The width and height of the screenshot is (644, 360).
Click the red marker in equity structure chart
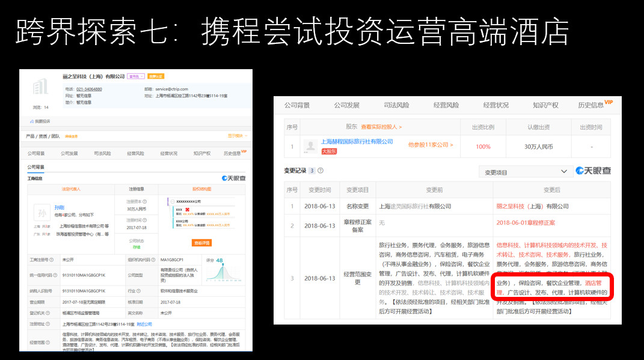187,209
